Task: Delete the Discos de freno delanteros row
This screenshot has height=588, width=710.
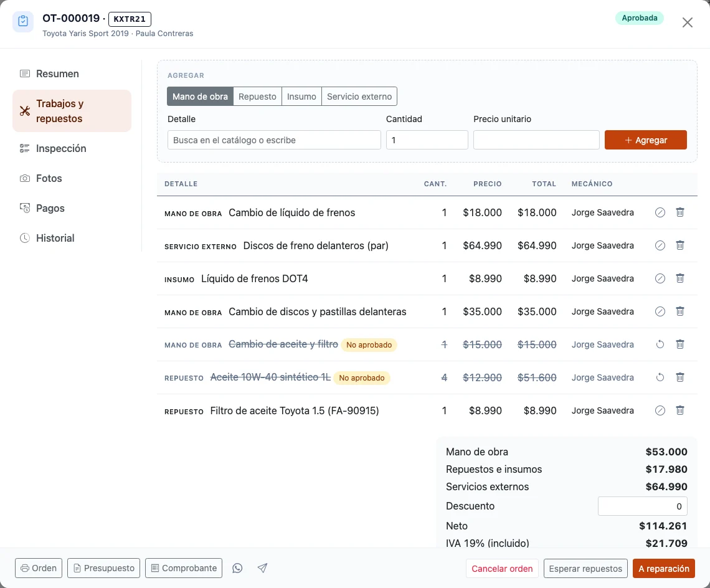Action: (679, 245)
